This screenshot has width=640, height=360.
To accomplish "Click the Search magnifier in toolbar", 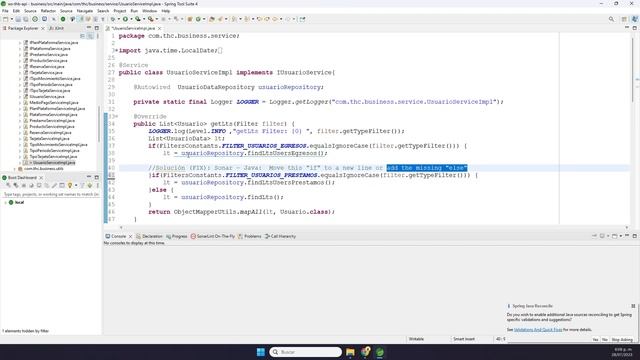I will [611, 19].
